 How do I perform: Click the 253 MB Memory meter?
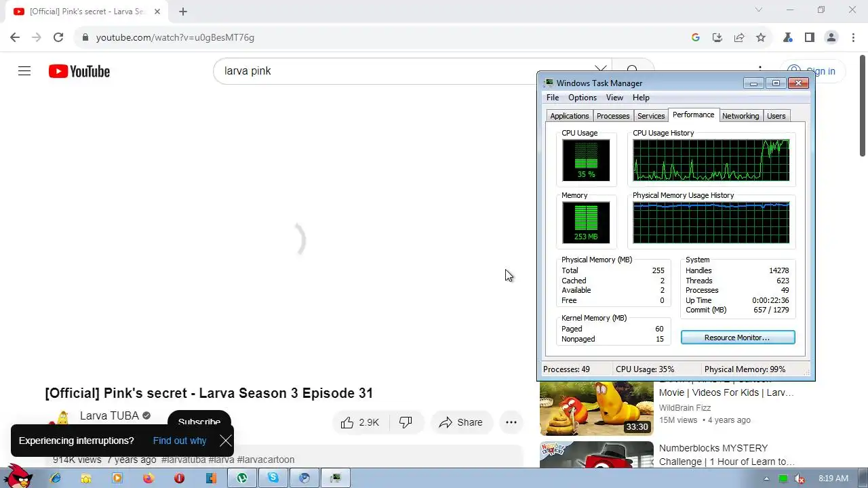click(x=586, y=222)
